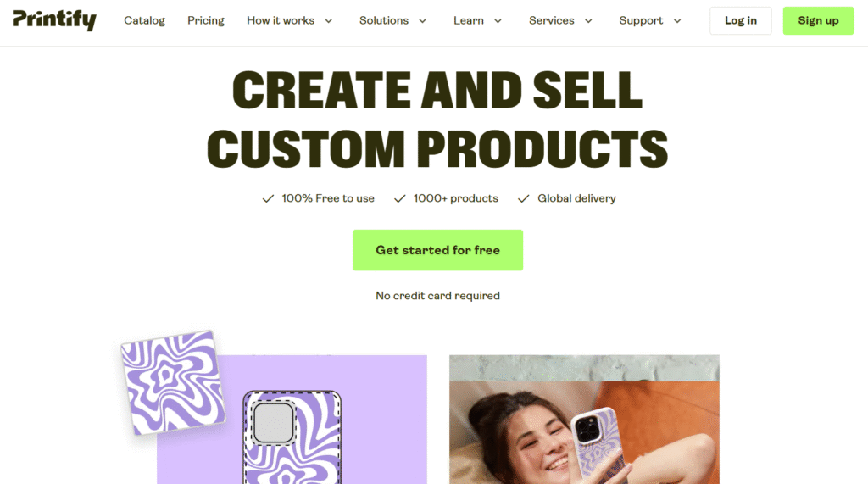
Task: Click Get started for free
Action: click(437, 250)
